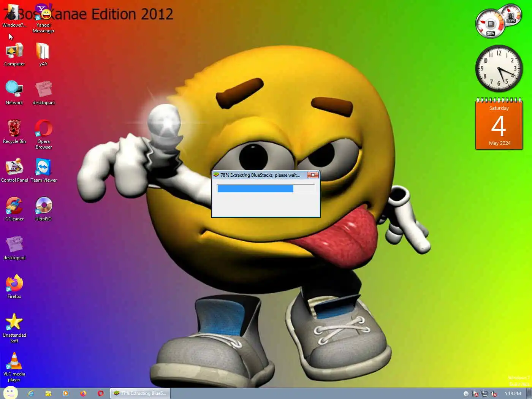Open the smiley Start button
532x399 pixels.
tap(10, 393)
